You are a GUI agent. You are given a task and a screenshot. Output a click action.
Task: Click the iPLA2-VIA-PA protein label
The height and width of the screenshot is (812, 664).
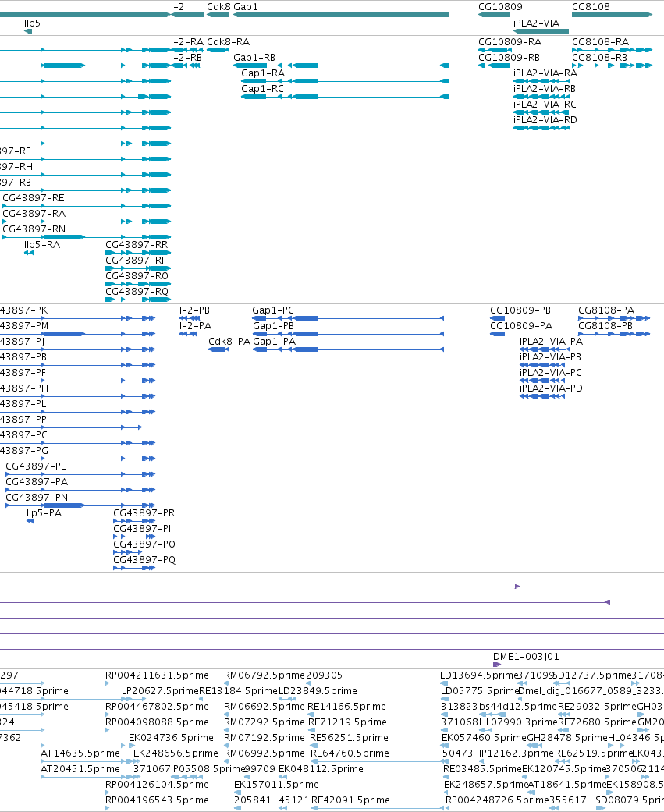click(x=551, y=342)
